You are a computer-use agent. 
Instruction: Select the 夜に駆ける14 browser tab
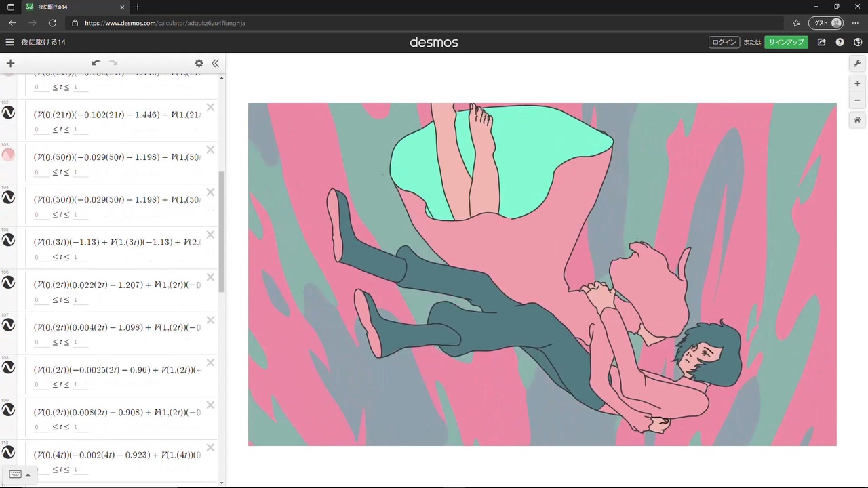pos(74,7)
